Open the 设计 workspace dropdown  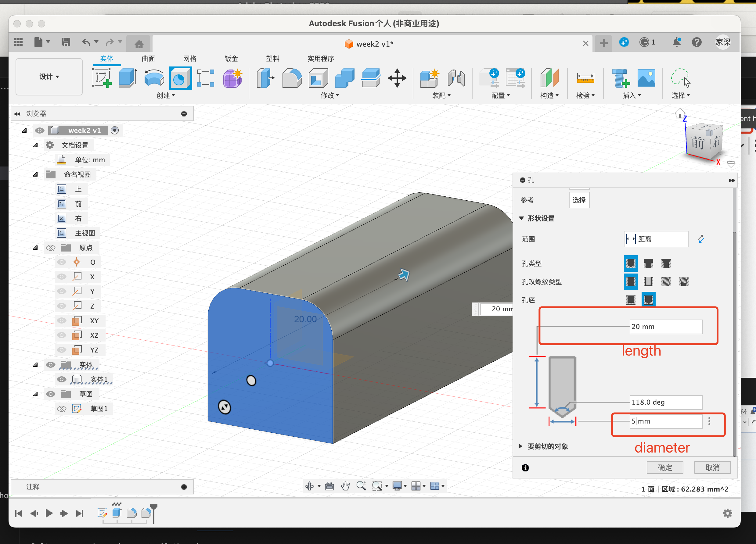49,77
